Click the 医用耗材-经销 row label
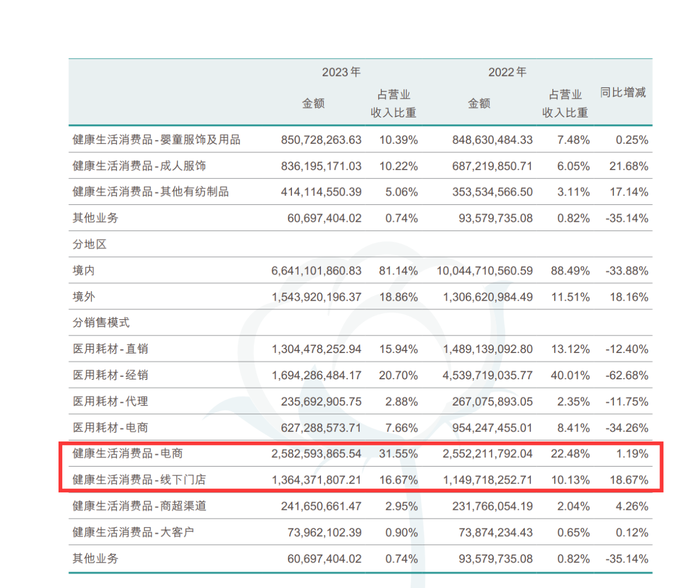Viewport: 700px width, 588px height. click(110, 375)
